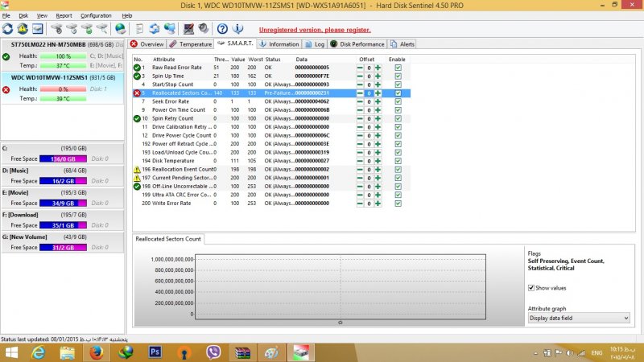Open the Disk menu

point(23,15)
